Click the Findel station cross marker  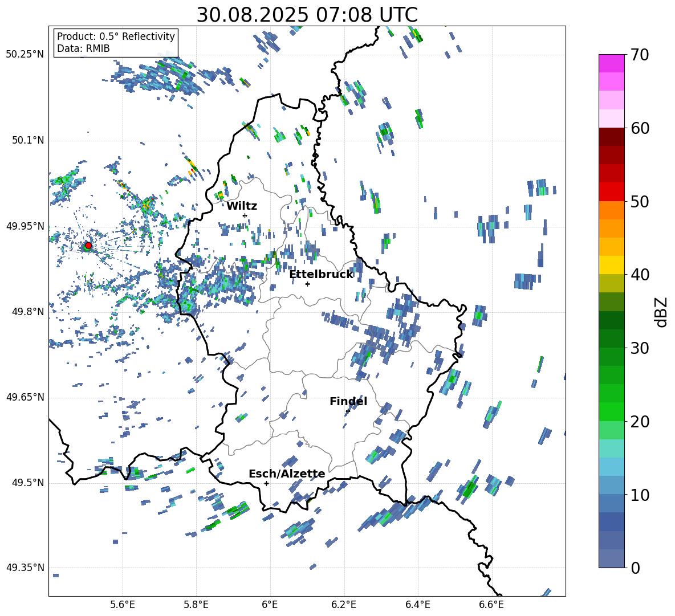tap(347, 411)
